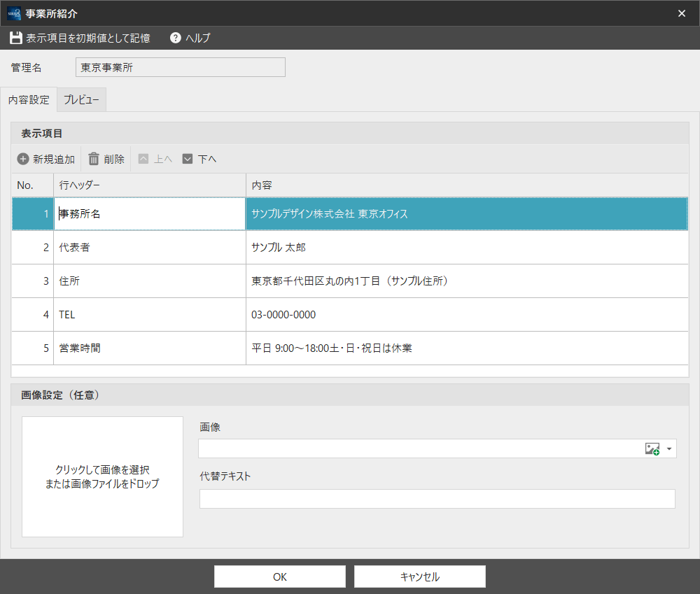
Task: Select the サンプルデザイン株式会社 東京オフィス cell
Action: pos(467,214)
